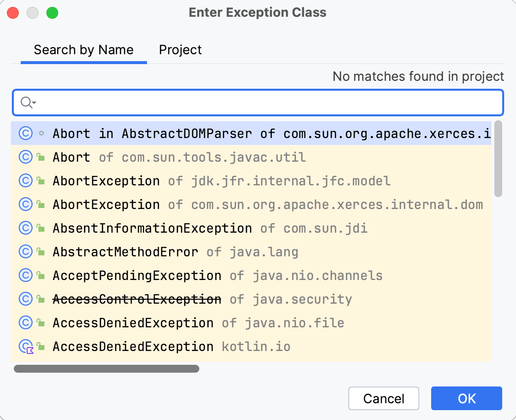Click class icon beside Abort of com.sun.tools.javac.util
The height and width of the screenshot is (420, 516).
pyautogui.click(x=26, y=157)
